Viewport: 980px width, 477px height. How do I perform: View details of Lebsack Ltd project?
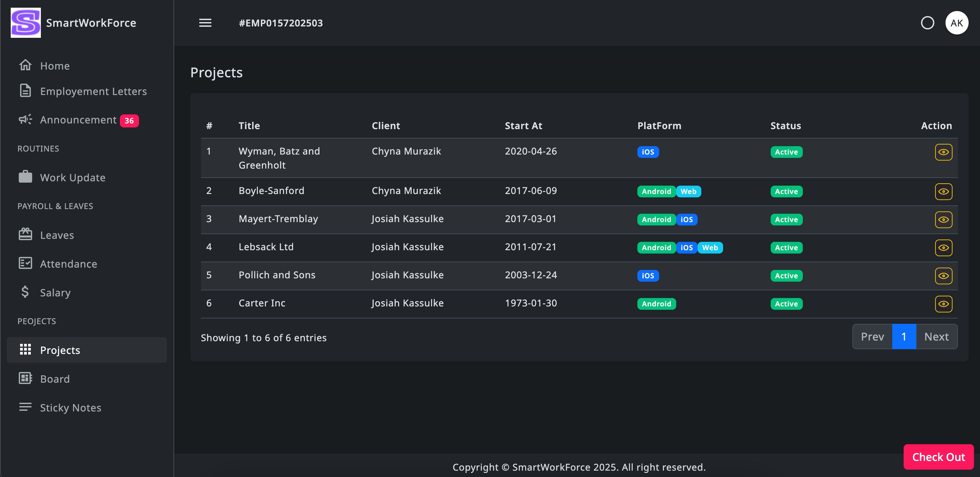click(943, 248)
